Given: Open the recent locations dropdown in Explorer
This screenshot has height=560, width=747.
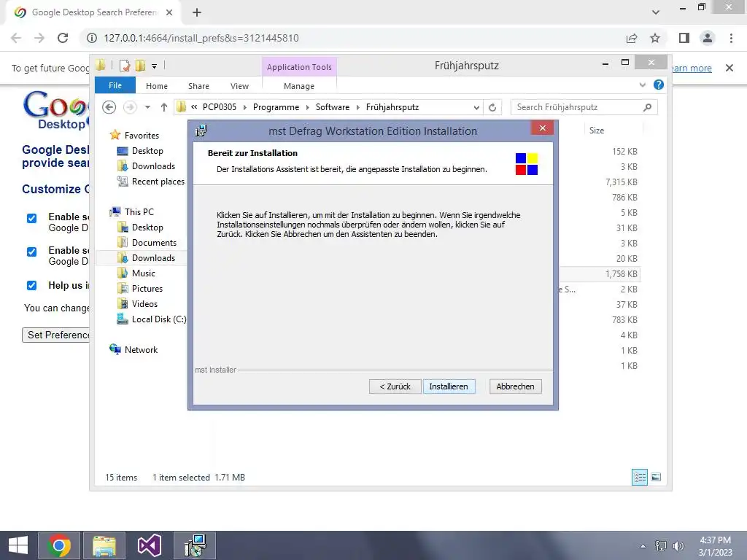Looking at the screenshot, I should [147, 107].
